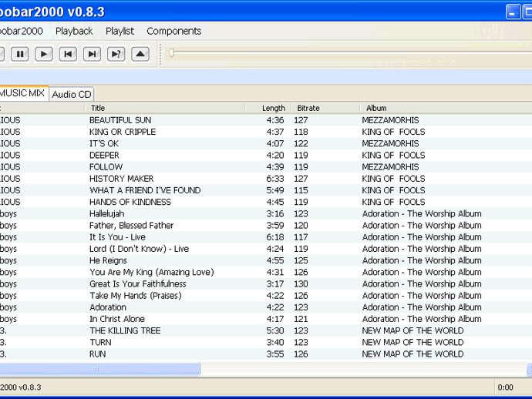This screenshot has height=399, width=532.
Task: Select the track Take My Hands (Praises)
Action: tap(136, 296)
